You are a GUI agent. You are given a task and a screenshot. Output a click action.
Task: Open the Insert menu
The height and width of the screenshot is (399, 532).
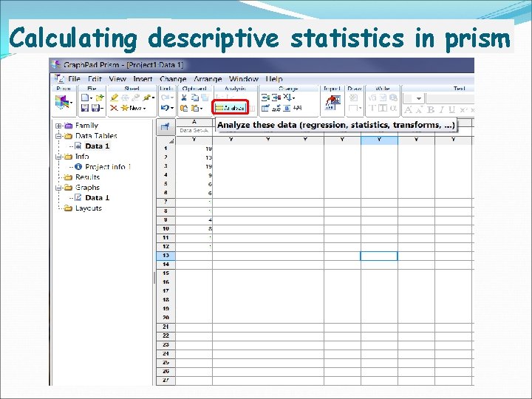point(143,79)
